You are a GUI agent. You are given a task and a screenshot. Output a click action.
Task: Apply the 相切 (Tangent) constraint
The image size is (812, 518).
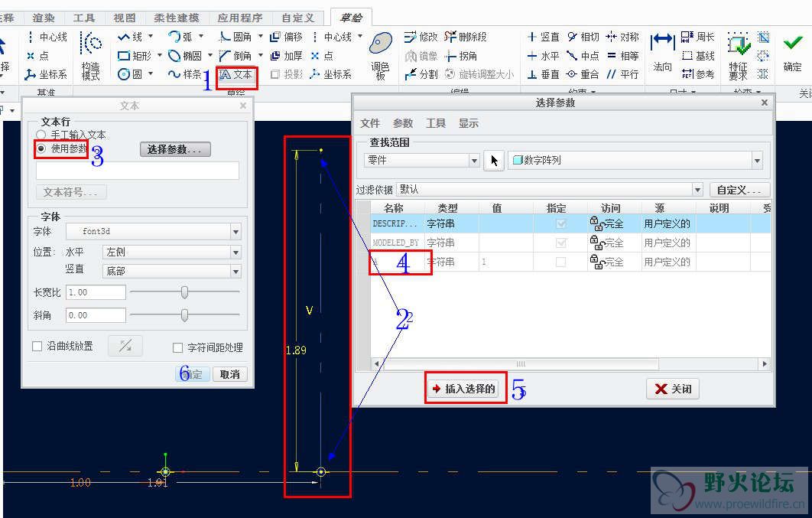click(583, 37)
